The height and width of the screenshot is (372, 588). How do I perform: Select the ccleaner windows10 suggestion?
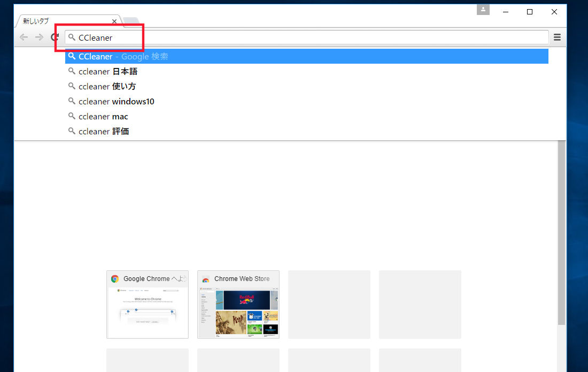click(x=307, y=101)
